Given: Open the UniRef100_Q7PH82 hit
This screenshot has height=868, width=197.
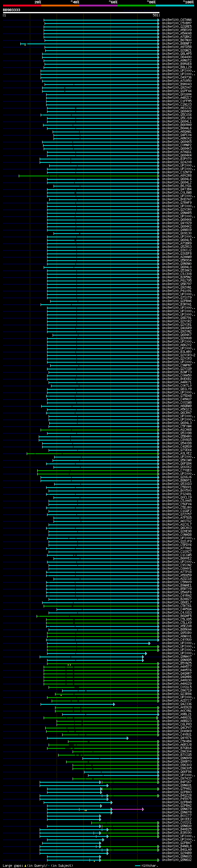Looking at the screenshot, I should [177, 789].
